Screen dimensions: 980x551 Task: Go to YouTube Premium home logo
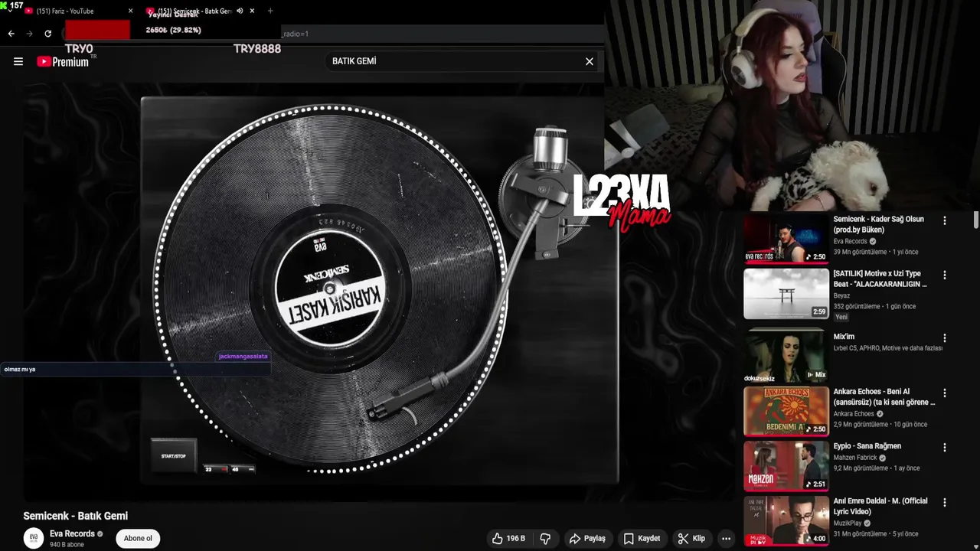(64, 61)
